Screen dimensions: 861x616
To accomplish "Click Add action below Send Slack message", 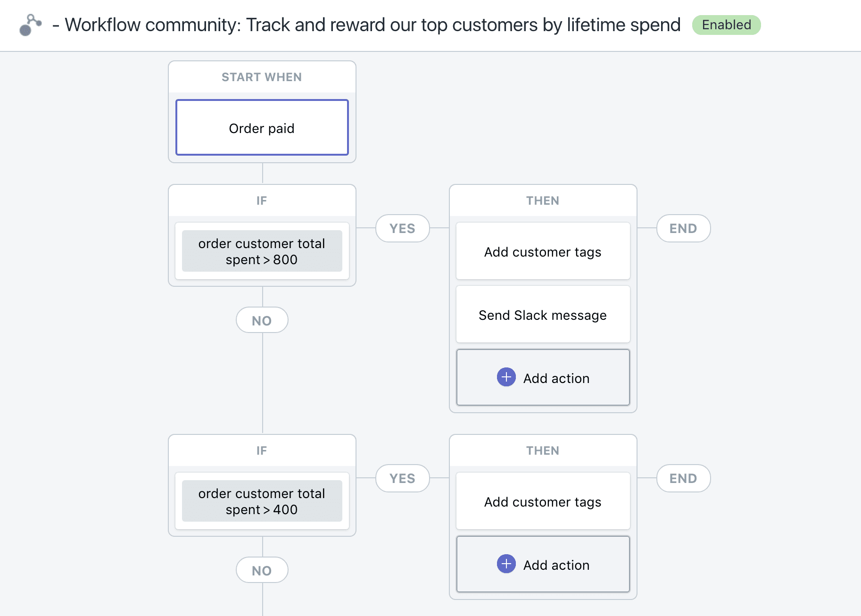I will 543,377.
